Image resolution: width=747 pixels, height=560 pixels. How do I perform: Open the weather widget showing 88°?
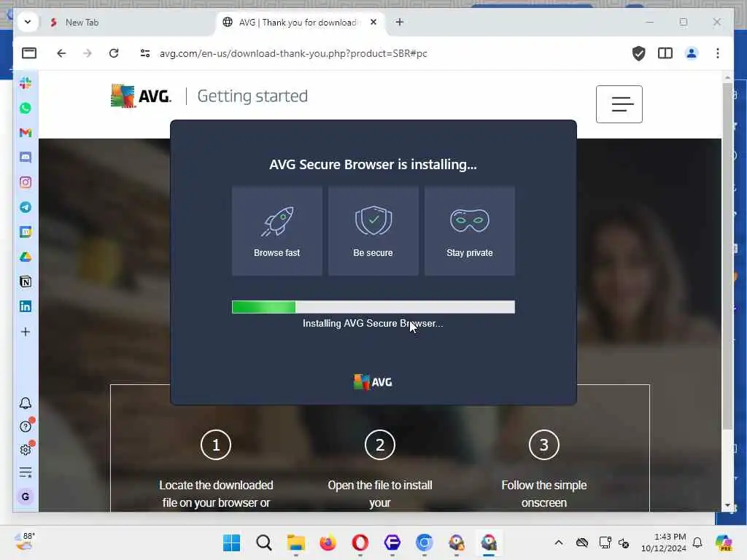[x=25, y=542]
